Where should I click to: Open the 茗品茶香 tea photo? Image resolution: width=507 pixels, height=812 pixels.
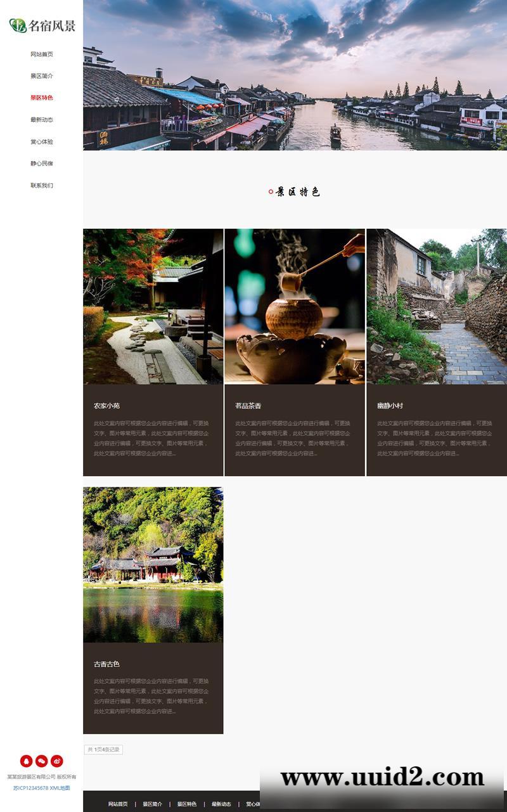click(x=295, y=307)
